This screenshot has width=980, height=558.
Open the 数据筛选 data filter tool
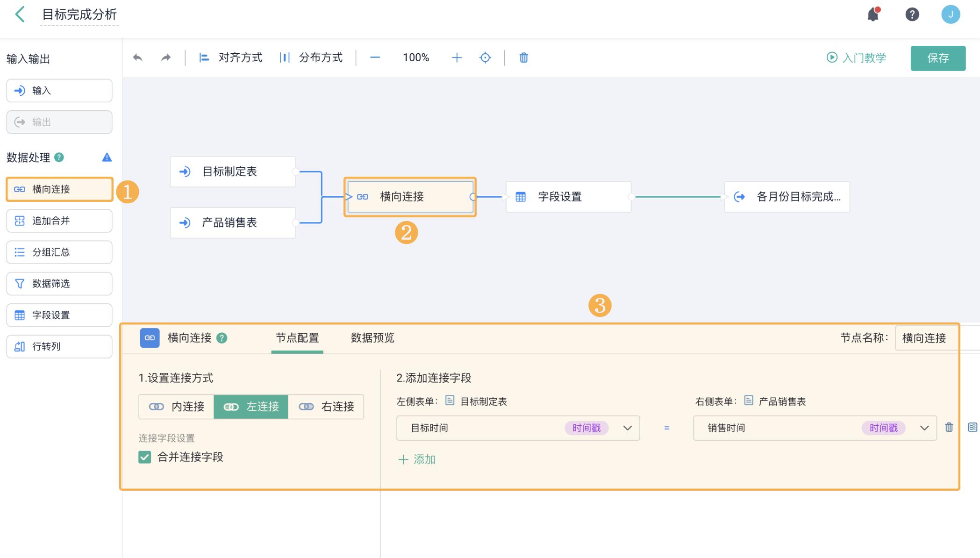point(59,283)
